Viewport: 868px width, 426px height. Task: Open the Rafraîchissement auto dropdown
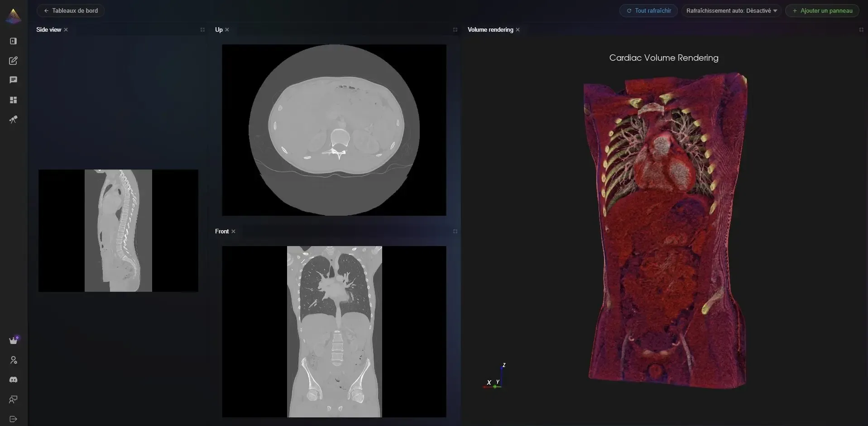coord(731,10)
